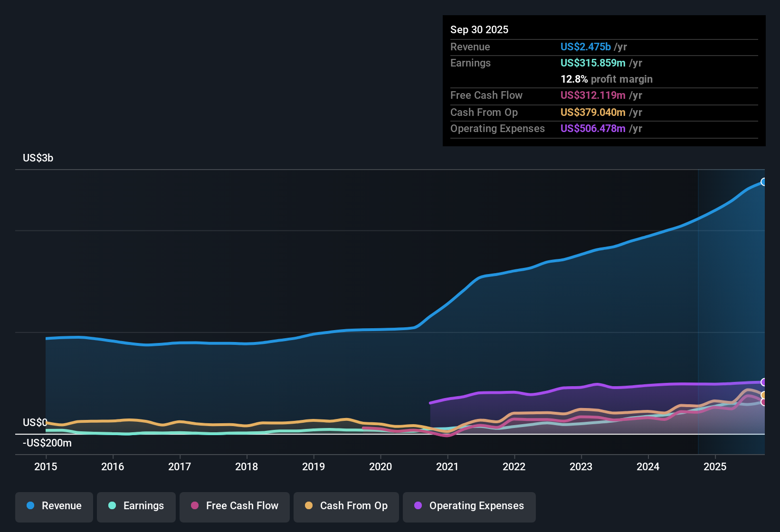Viewport: 780px width, 532px height.
Task: Open the Free Cash Flow legend entry
Action: tap(234, 506)
